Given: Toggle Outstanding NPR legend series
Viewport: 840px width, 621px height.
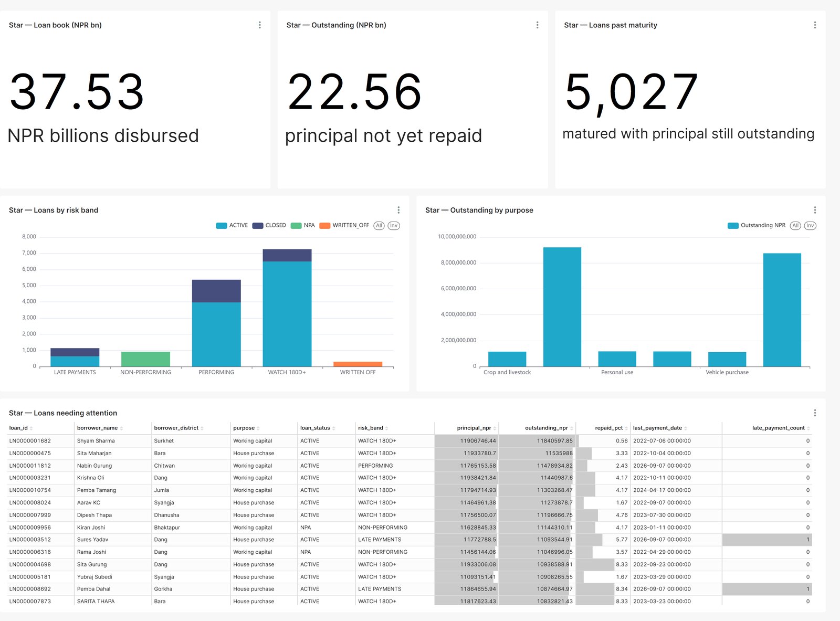Looking at the screenshot, I should pyautogui.click(x=757, y=226).
